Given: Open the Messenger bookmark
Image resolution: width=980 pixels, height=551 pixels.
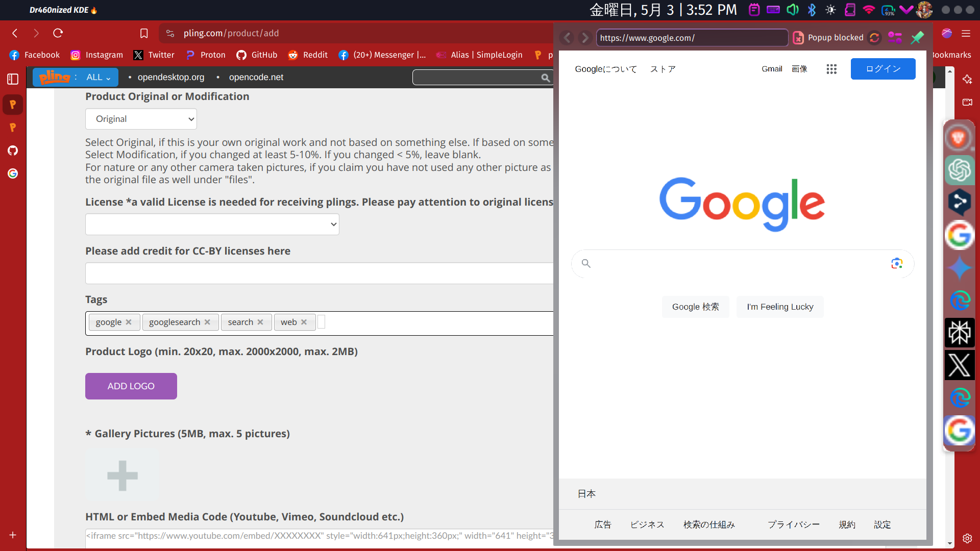Looking at the screenshot, I should click(x=382, y=55).
